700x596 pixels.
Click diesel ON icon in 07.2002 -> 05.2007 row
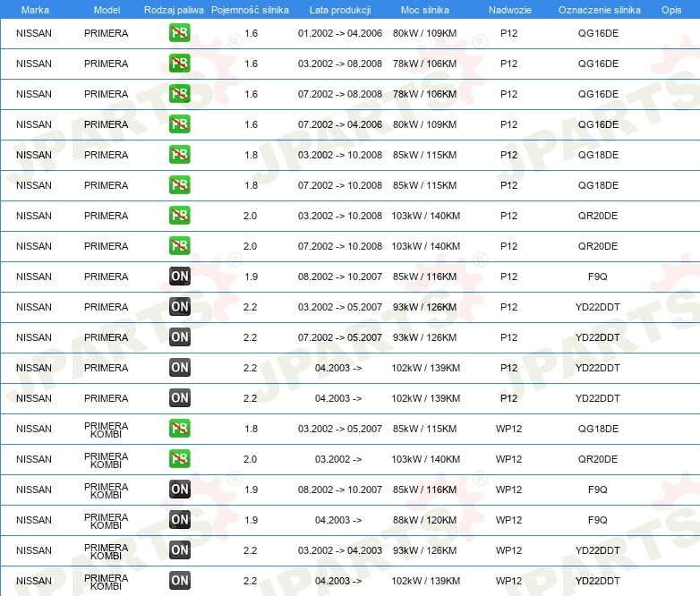point(179,336)
